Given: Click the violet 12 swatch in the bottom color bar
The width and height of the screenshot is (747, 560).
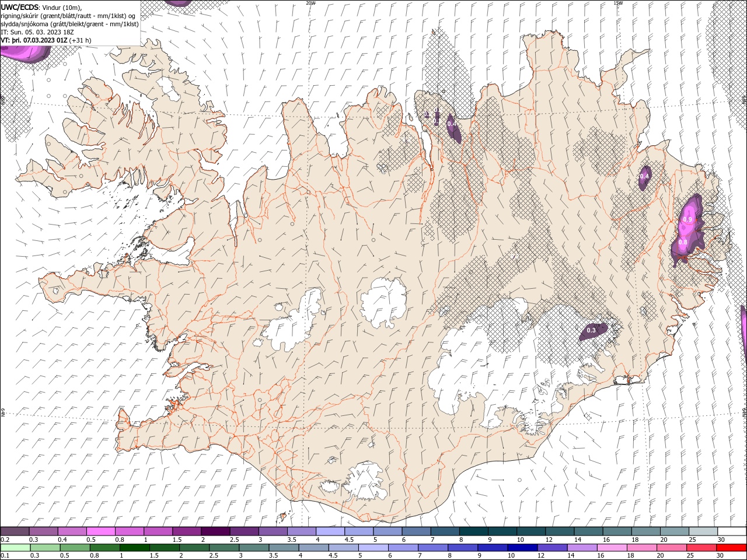Looking at the screenshot, I should point(552,547).
